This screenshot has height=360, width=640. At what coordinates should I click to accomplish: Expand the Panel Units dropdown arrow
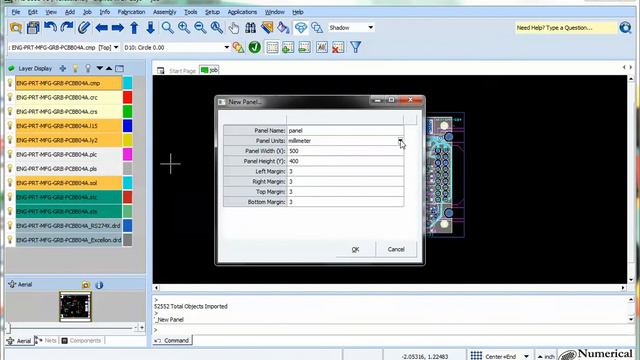point(400,140)
